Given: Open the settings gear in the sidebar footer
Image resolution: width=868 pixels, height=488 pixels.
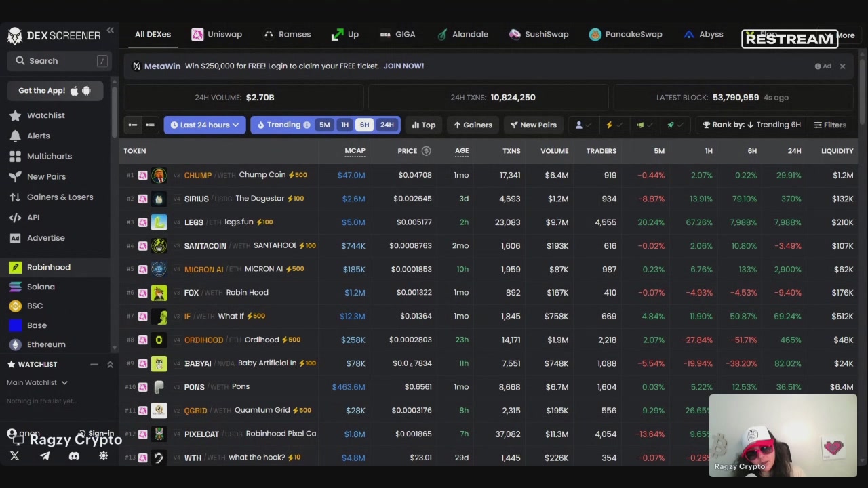Looking at the screenshot, I should tap(104, 456).
